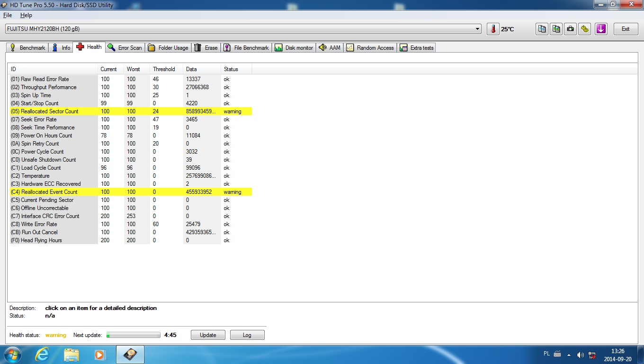This screenshot has width=644, height=364.
Task: Click the purple down-arrow icon
Action: (601, 29)
